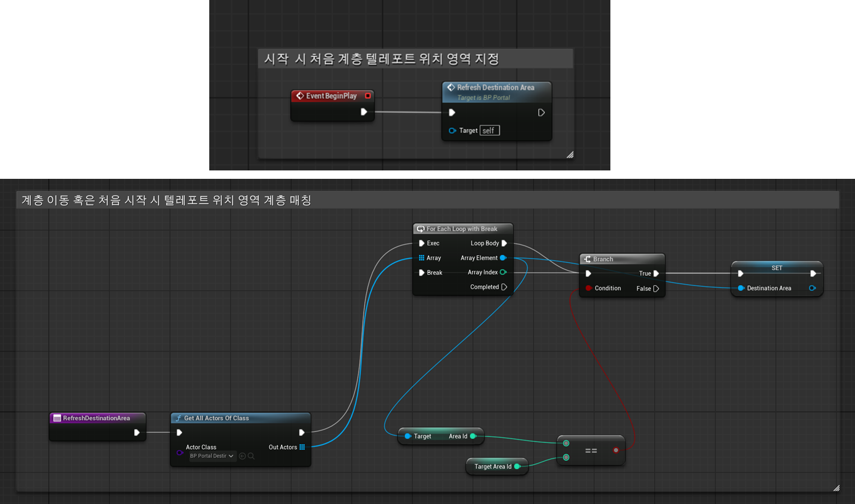
Task: Click the Branch True output pin
Action: pos(656,274)
